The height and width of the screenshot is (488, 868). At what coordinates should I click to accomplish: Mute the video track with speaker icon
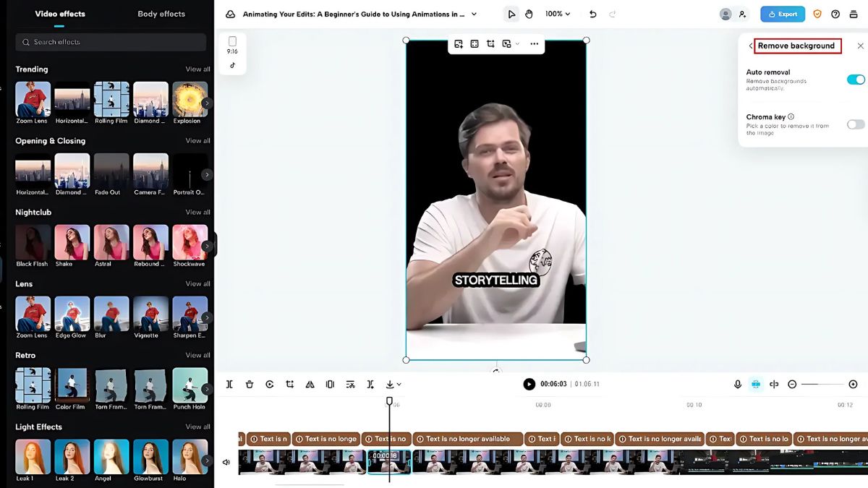[x=226, y=462]
